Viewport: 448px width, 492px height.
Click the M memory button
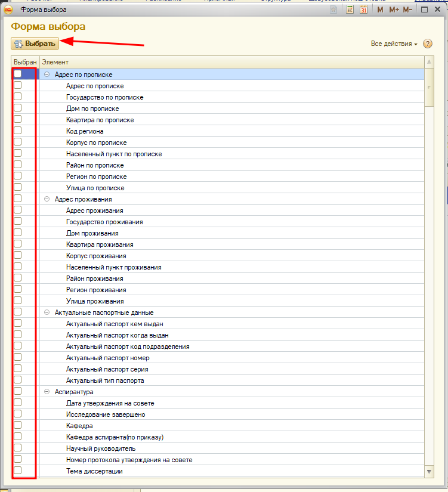[x=380, y=10]
